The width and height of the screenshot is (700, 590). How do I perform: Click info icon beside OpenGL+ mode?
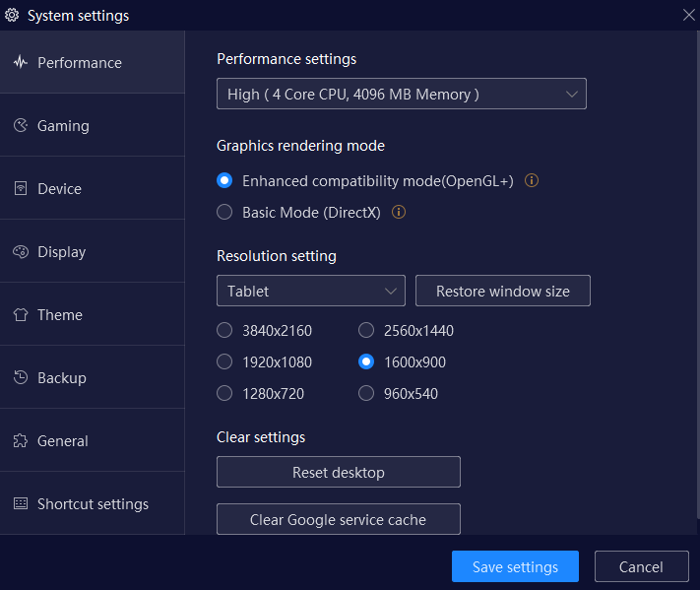[532, 181]
